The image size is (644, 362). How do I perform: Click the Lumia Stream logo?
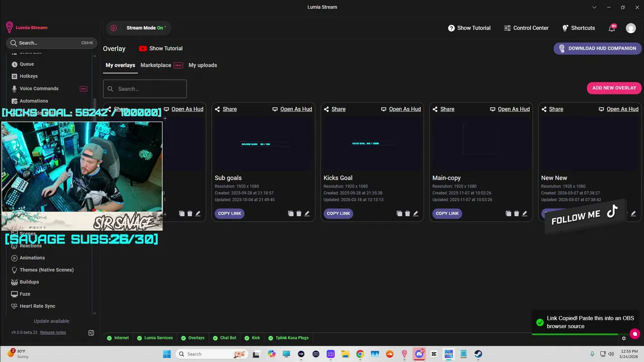click(x=27, y=28)
